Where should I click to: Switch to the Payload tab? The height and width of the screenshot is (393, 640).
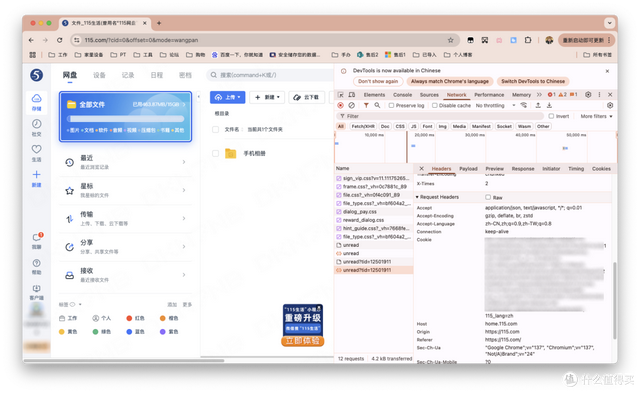tap(468, 169)
